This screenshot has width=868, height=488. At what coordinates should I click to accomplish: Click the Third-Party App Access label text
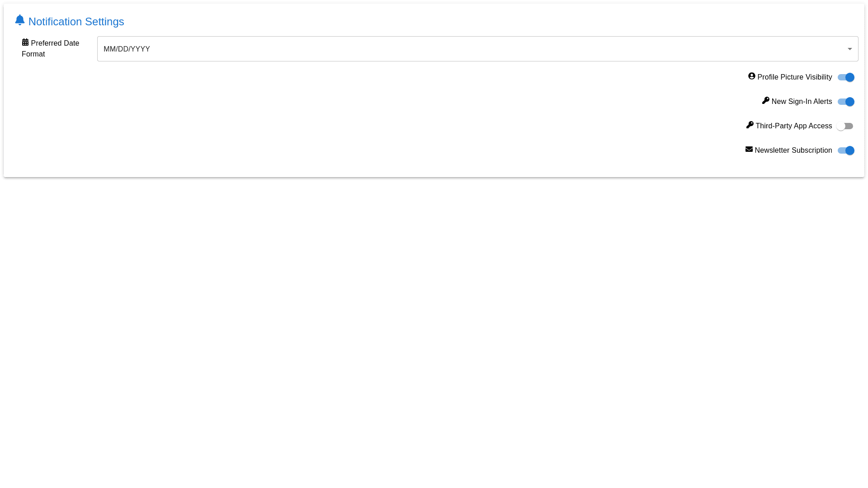793,126
